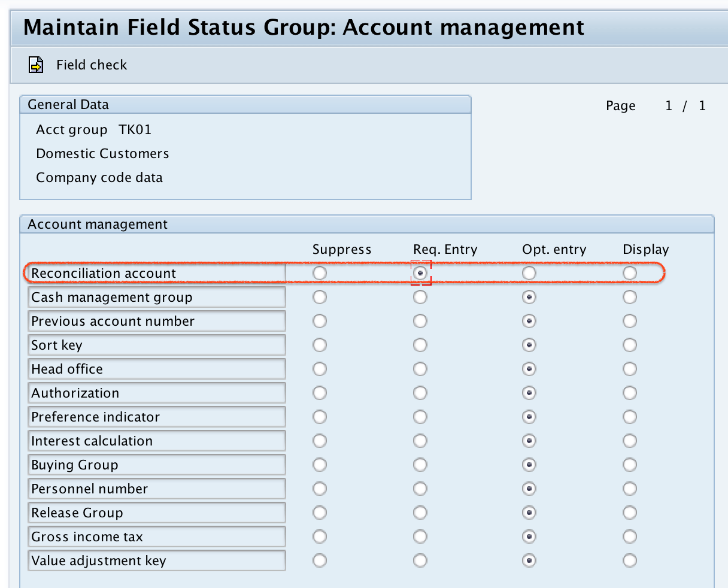The image size is (728, 588).
Task: Set Release Group to Display
Action: coord(629,512)
